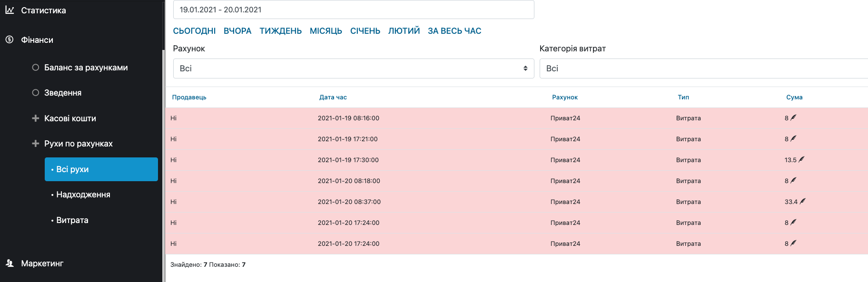Screen dimensions: 868x282
Task: Click the edit feather icon beside sum 33.4
Action: [802, 201]
